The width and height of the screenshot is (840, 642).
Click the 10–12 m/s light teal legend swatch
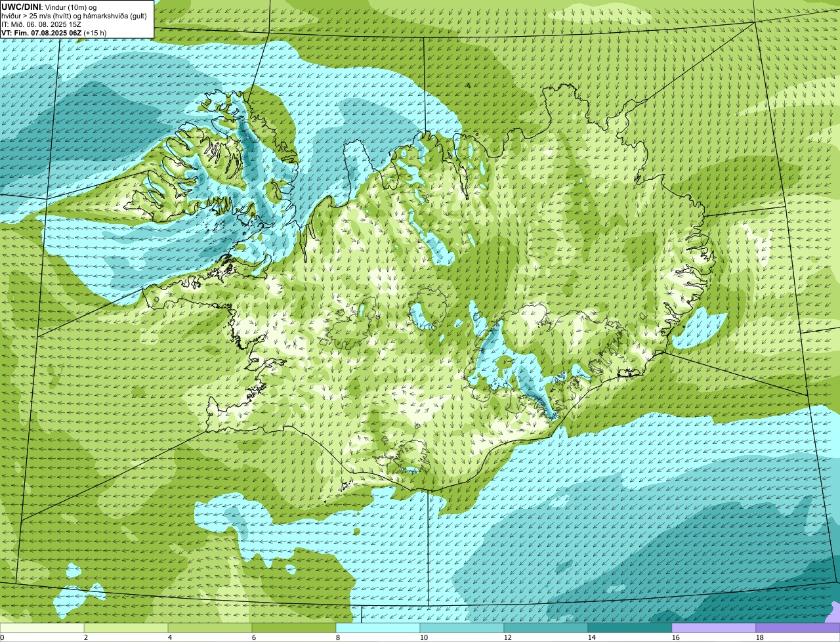pyautogui.click(x=462, y=628)
